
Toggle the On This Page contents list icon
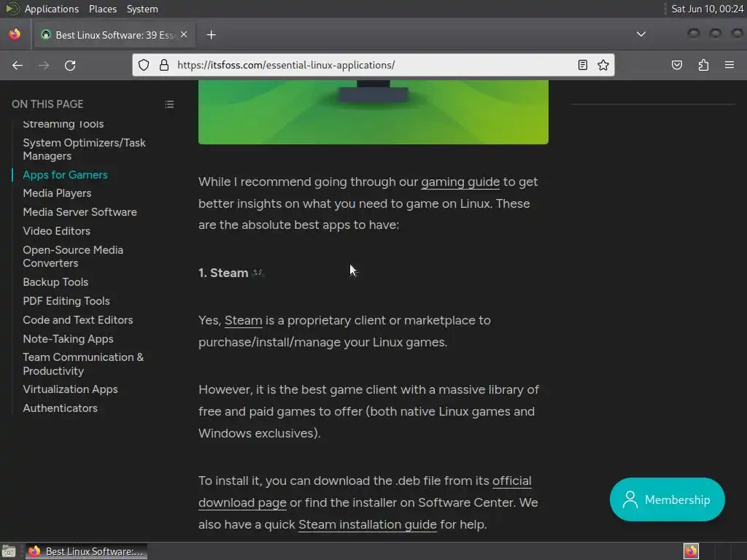tap(169, 104)
